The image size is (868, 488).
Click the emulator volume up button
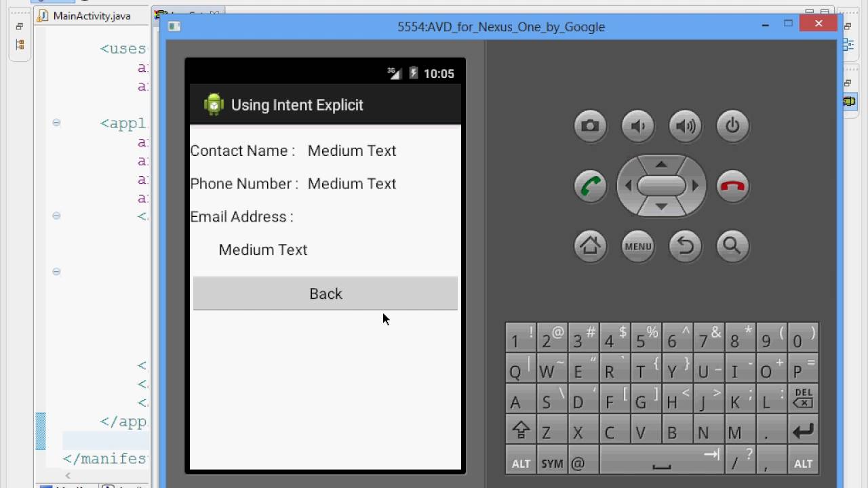coord(685,126)
